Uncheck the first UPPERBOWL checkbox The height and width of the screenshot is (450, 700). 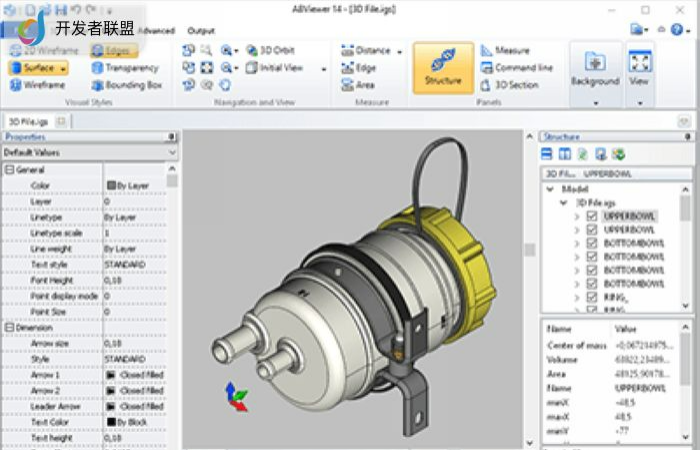point(593,216)
